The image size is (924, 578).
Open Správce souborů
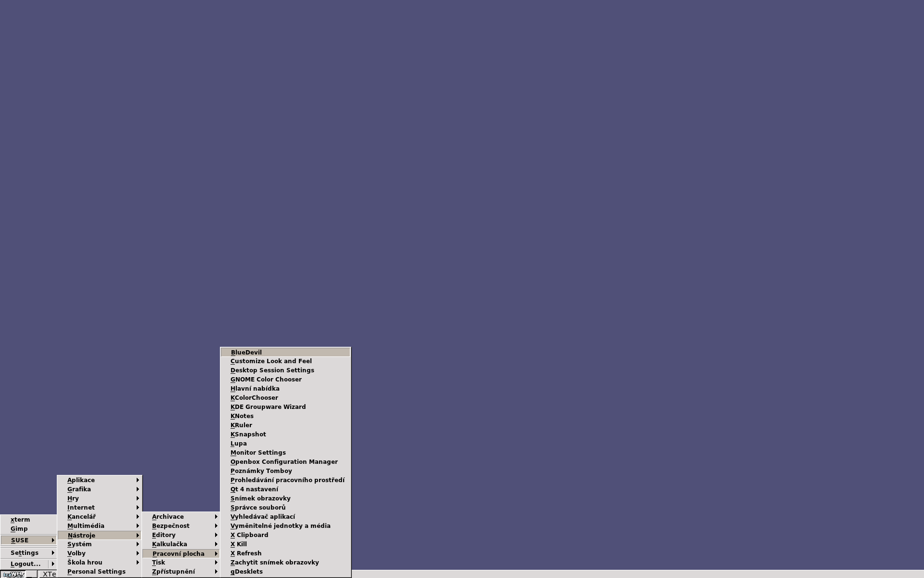tap(285, 508)
